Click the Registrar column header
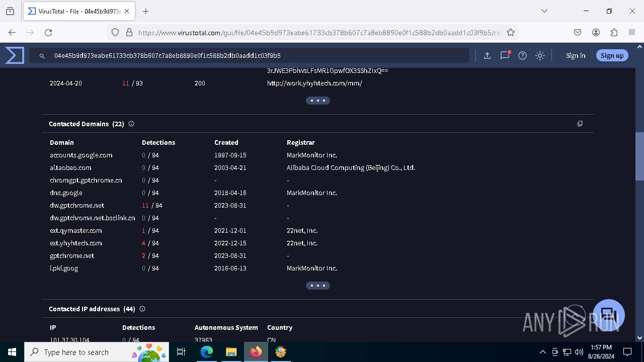 tap(301, 143)
